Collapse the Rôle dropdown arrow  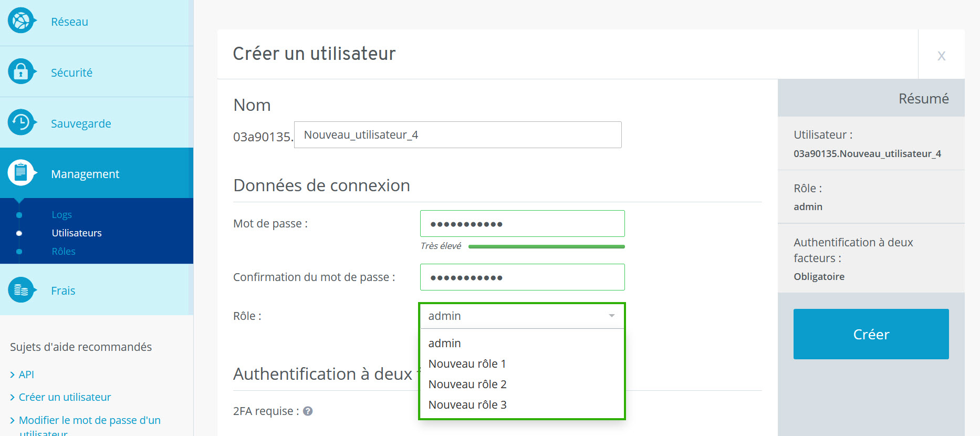coord(612,316)
